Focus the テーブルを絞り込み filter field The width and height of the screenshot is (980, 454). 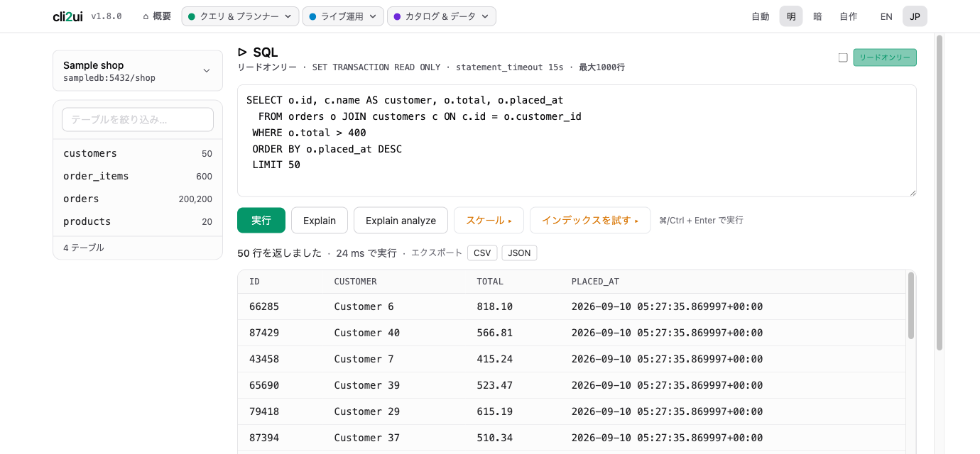coord(138,119)
